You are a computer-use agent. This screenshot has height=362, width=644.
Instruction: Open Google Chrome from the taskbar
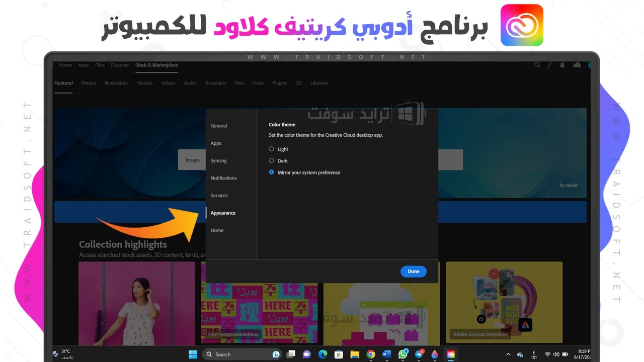point(371,354)
